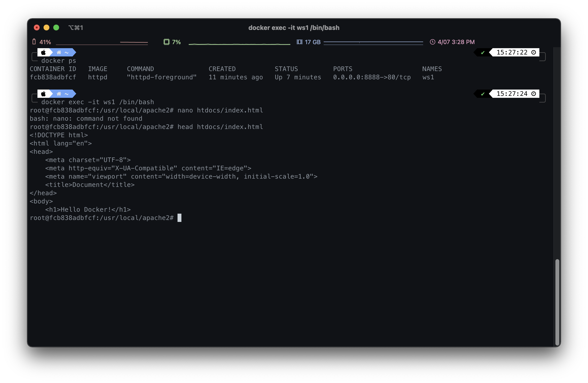Image resolution: width=588 pixels, height=383 pixels.
Task: Click the green checkmark beside 15:27:24
Action: [483, 94]
